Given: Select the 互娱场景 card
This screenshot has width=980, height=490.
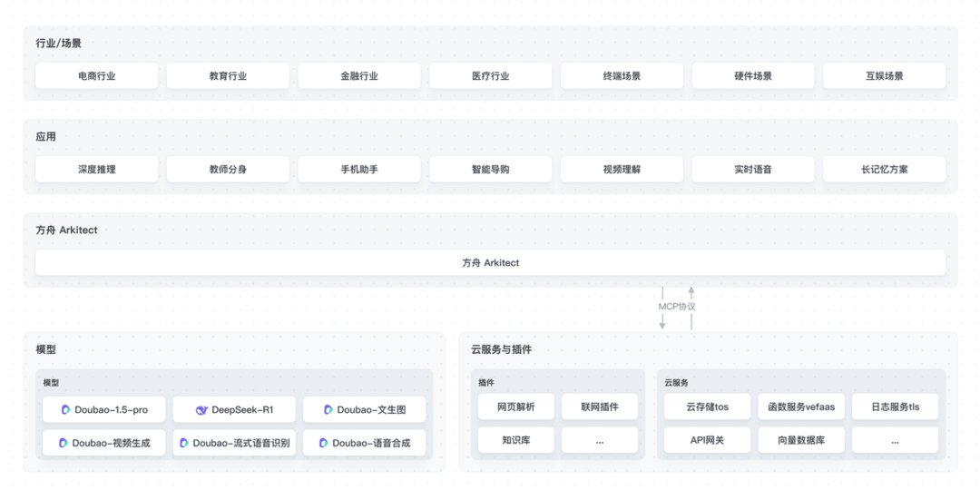Looking at the screenshot, I should [885, 75].
